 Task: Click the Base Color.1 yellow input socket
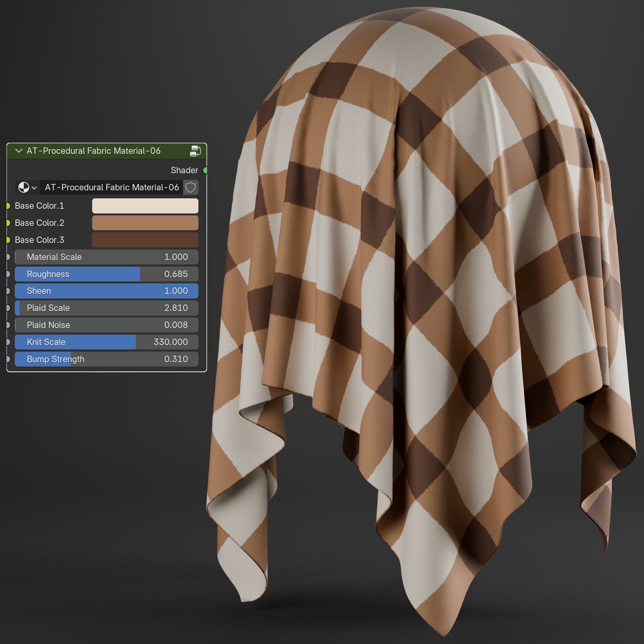[8, 206]
